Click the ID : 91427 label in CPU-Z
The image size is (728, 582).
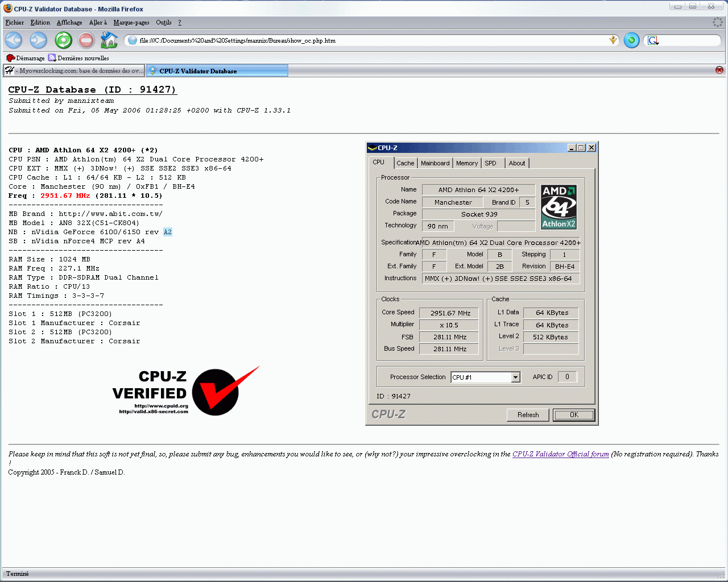pyautogui.click(x=394, y=396)
